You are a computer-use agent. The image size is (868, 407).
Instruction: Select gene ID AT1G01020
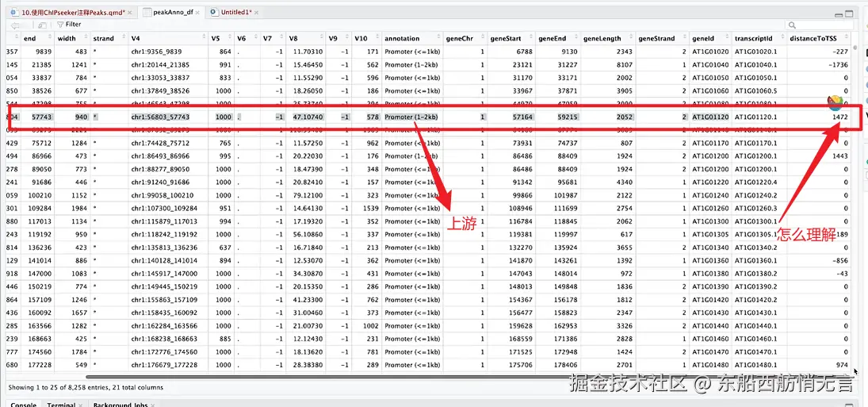point(710,52)
